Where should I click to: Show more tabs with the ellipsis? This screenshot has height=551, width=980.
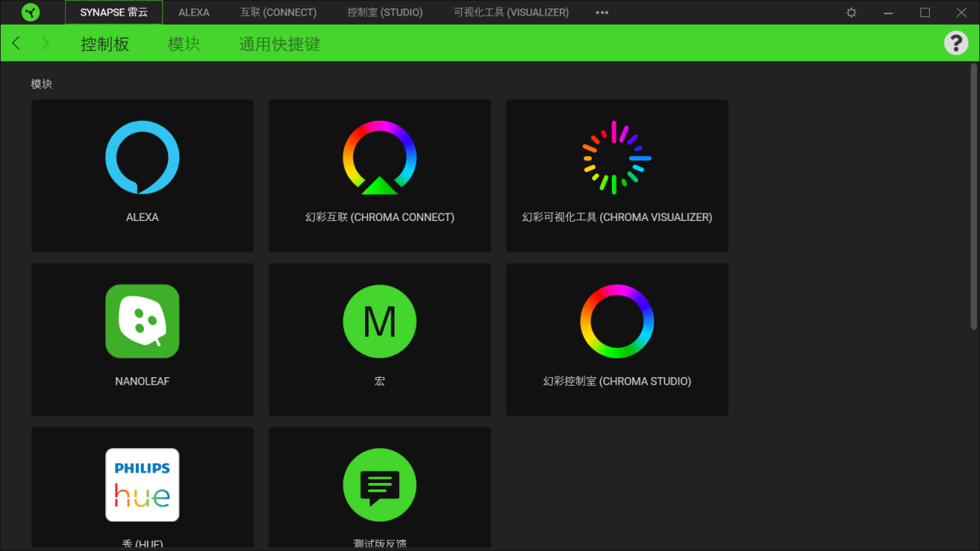[x=603, y=12]
